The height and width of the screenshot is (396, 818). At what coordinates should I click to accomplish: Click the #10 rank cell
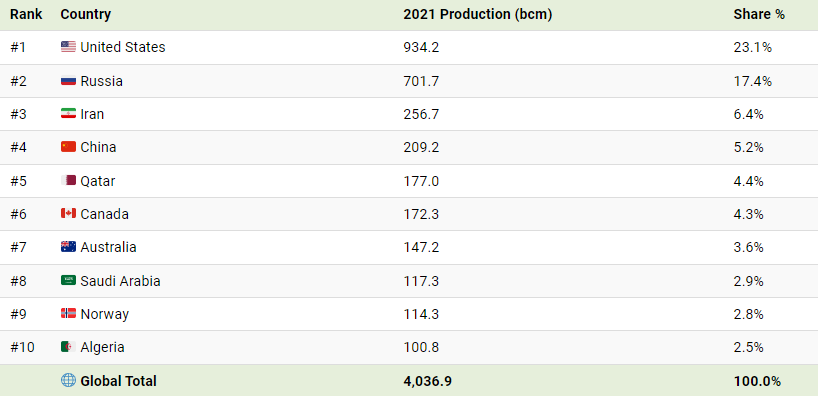click(x=22, y=347)
